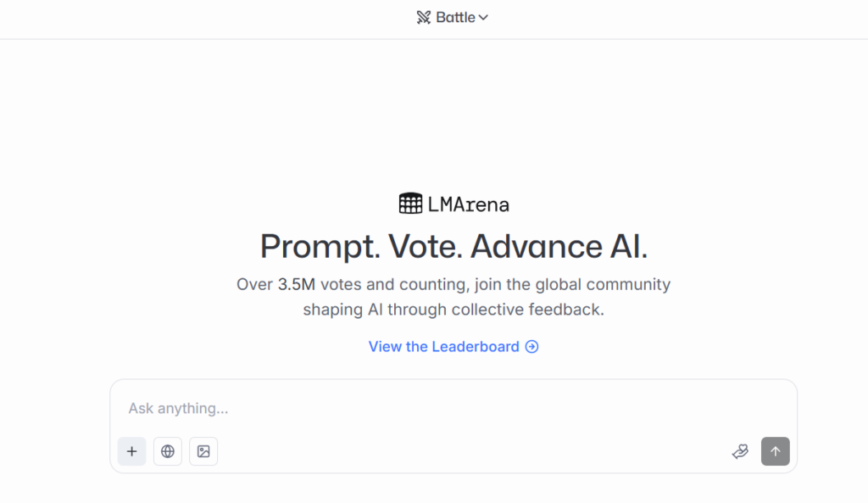Open View the Leaderboard link
Viewport: 868px width, 503px height.
pos(443,346)
